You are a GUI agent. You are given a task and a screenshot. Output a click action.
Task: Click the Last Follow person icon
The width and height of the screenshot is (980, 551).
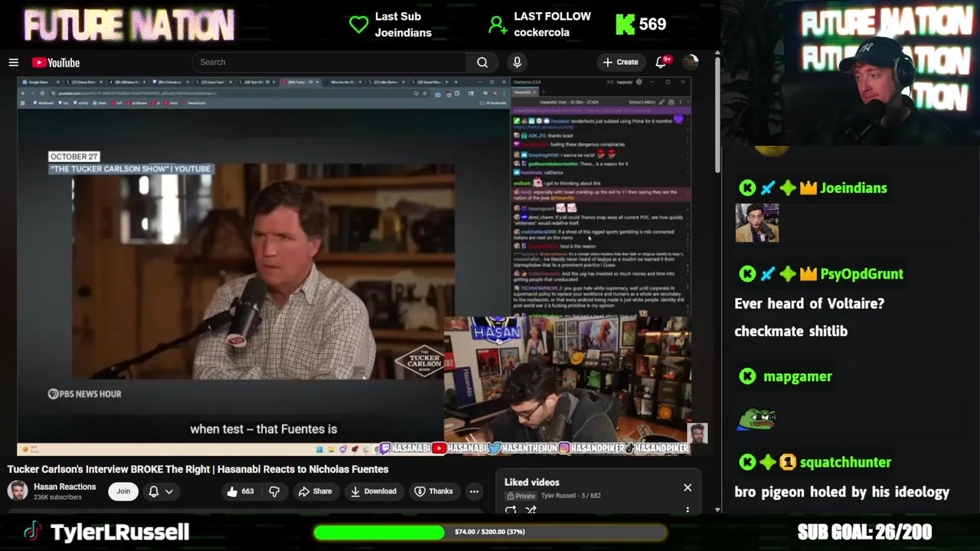click(x=498, y=24)
